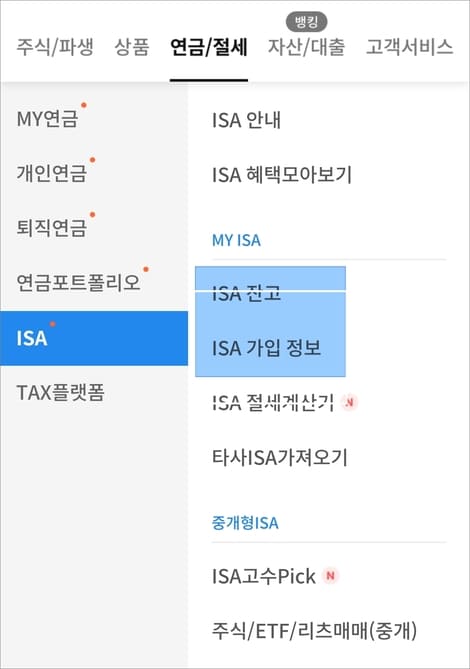470x669 pixels.
Task: Select the 연금/절세 tab
Action: coord(209,47)
